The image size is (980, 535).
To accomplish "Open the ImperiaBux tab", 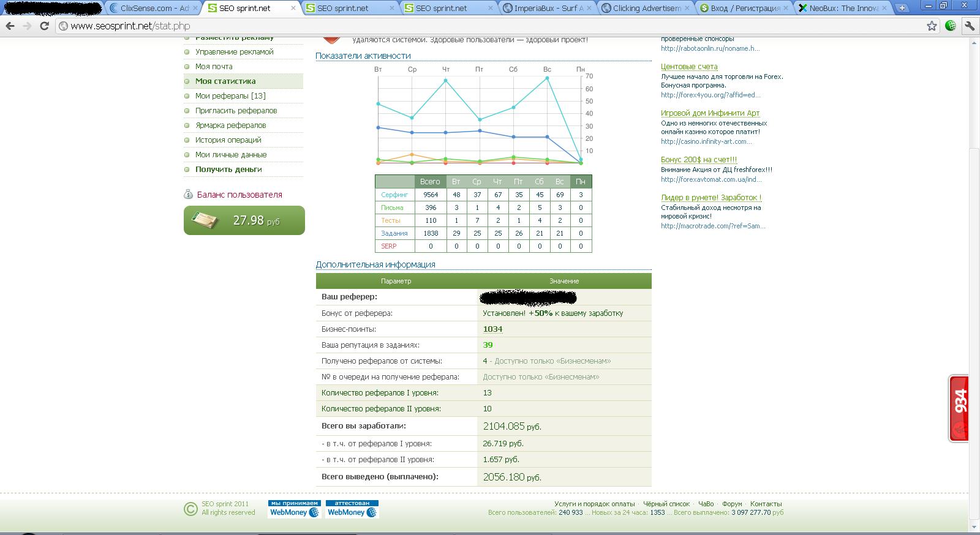I will pos(545,8).
